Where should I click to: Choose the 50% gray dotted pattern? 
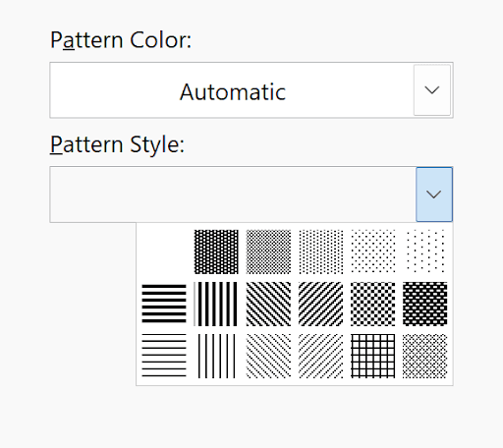268,252
